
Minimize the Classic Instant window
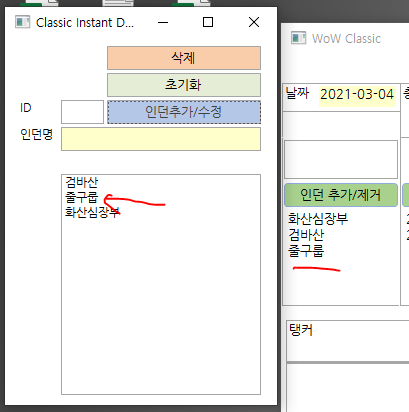tap(163, 22)
